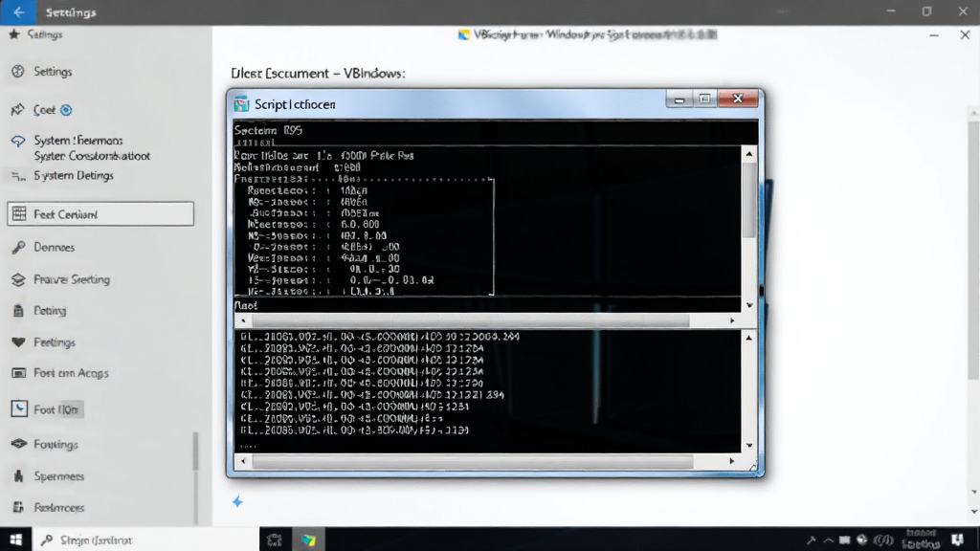
Task: Click the blue circle badge after Coet
Action: (x=66, y=111)
